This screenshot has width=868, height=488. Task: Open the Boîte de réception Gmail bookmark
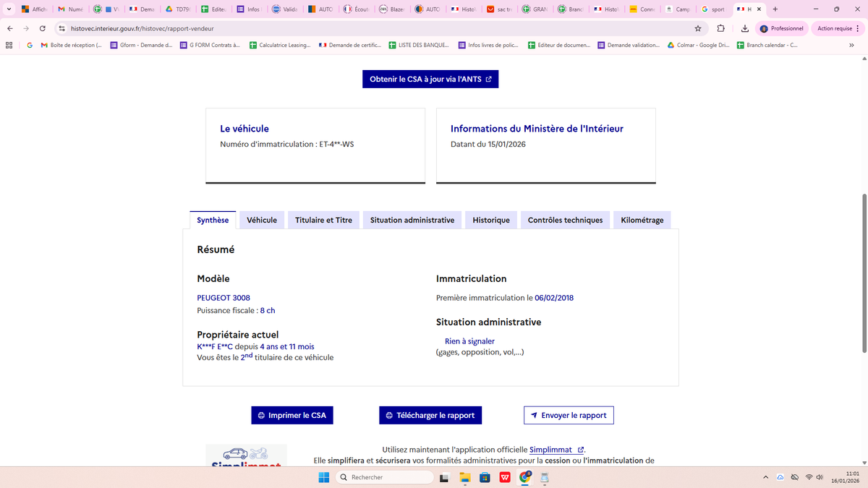pos(71,45)
